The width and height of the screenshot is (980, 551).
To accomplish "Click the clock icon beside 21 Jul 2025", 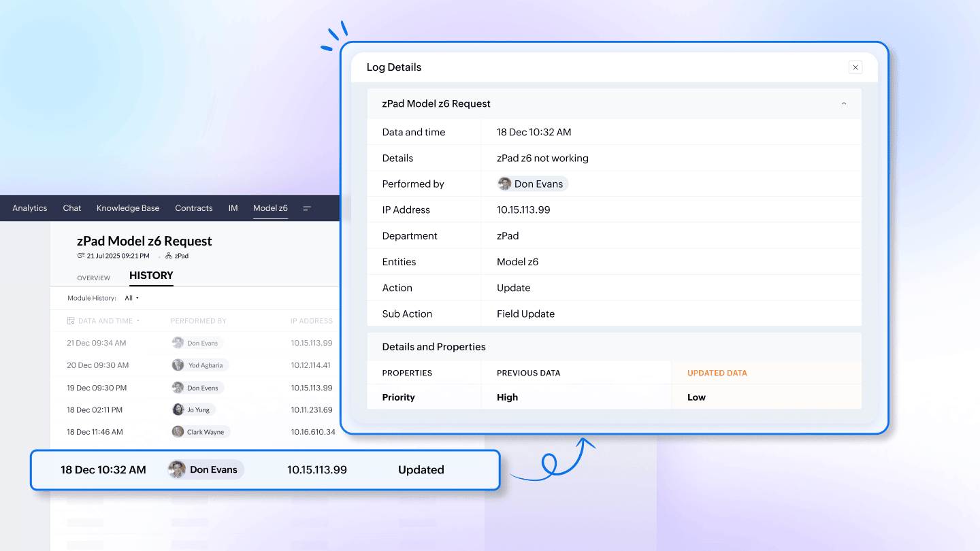I will coord(81,256).
